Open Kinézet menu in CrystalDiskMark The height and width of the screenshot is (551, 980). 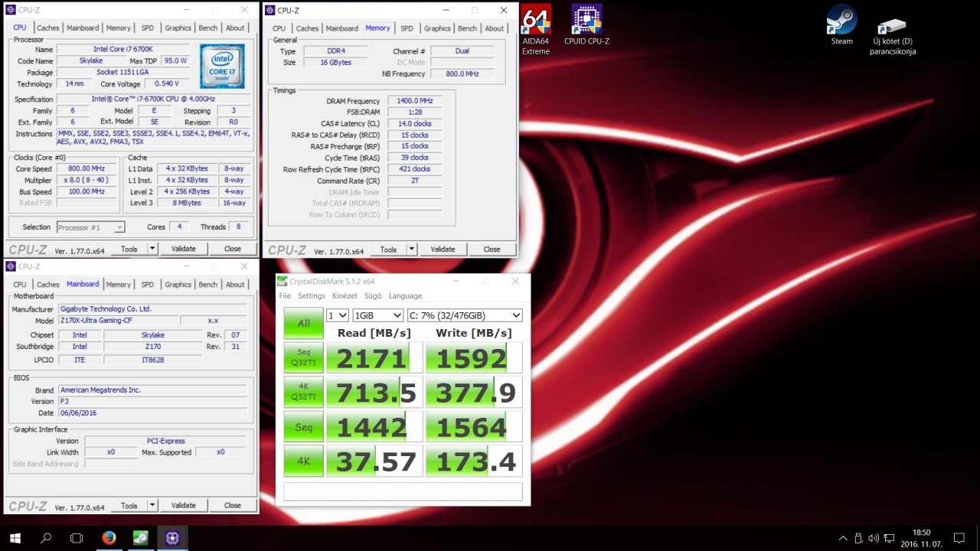pyautogui.click(x=345, y=295)
